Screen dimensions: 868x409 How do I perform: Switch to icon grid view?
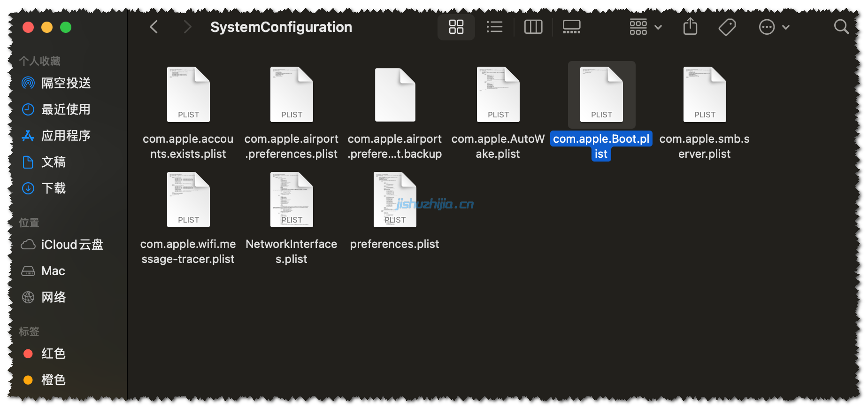pos(456,27)
